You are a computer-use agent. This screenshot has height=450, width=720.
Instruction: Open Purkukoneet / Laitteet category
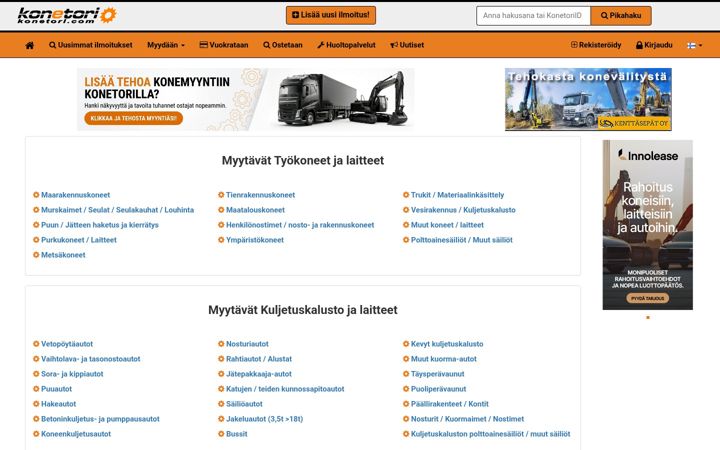[x=79, y=240]
